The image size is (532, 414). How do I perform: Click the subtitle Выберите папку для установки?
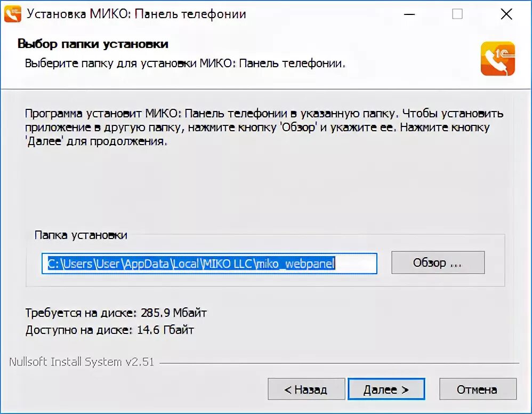pos(186,63)
